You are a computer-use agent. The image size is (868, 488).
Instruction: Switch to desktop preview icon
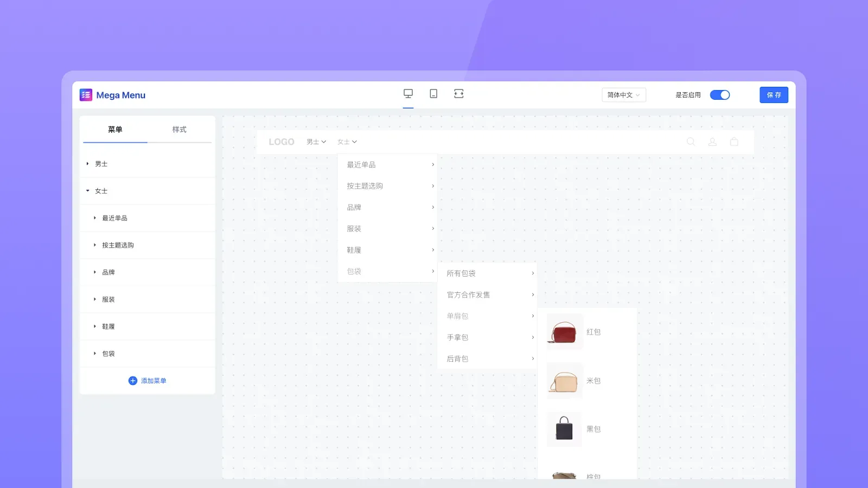tap(408, 94)
